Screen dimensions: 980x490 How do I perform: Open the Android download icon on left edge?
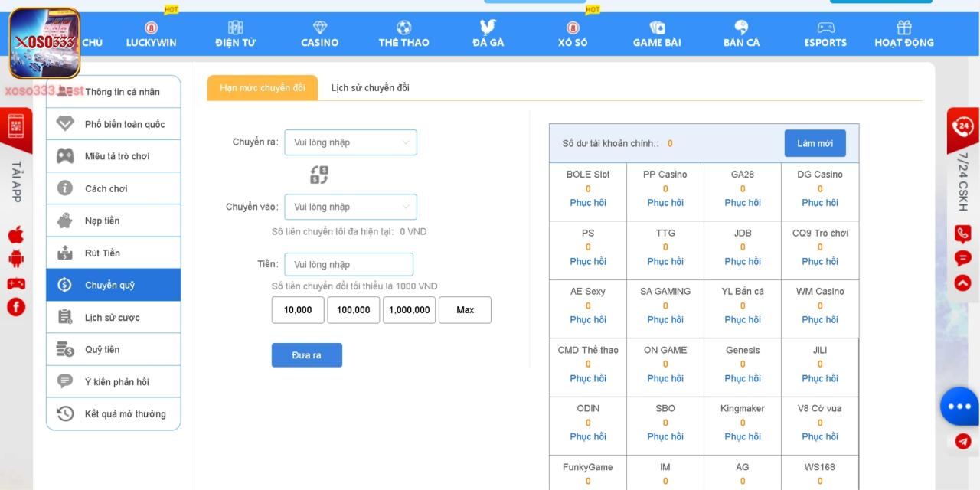tap(15, 257)
